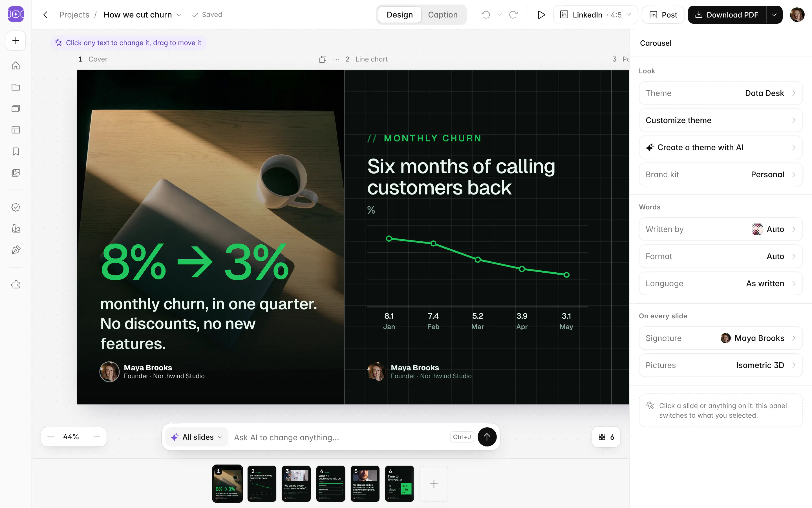This screenshot has width=812, height=508.
Task: Open the user profile avatar
Action: tap(797, 15)
